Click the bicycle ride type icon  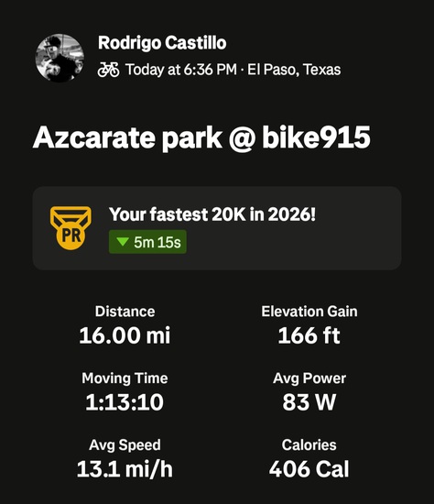coord(108,70)
